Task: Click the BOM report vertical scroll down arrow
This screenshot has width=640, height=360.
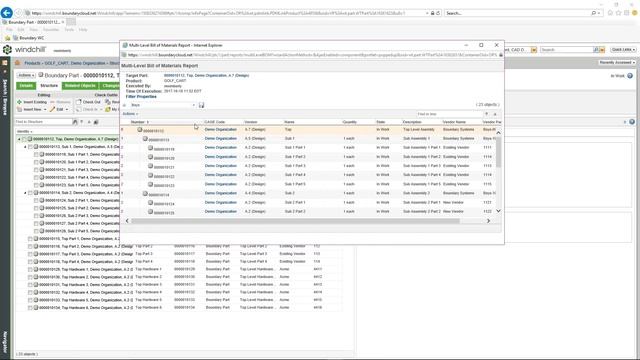Action: 498,211
